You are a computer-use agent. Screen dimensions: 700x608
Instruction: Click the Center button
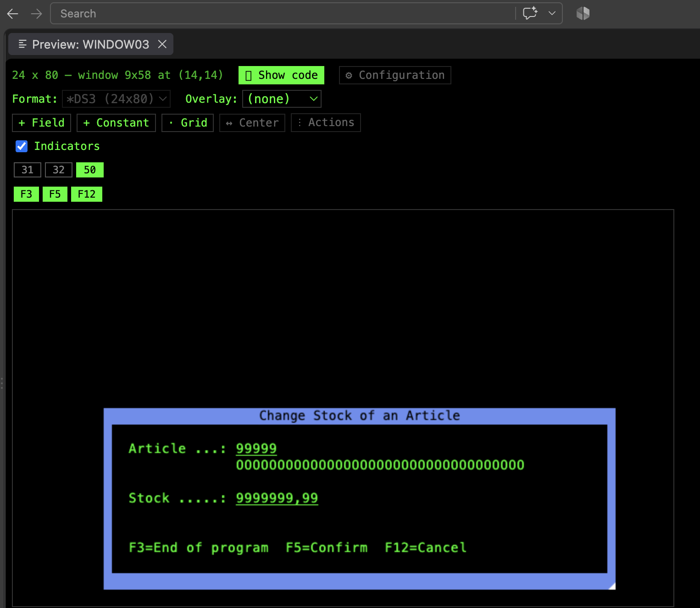coord(252,122)
